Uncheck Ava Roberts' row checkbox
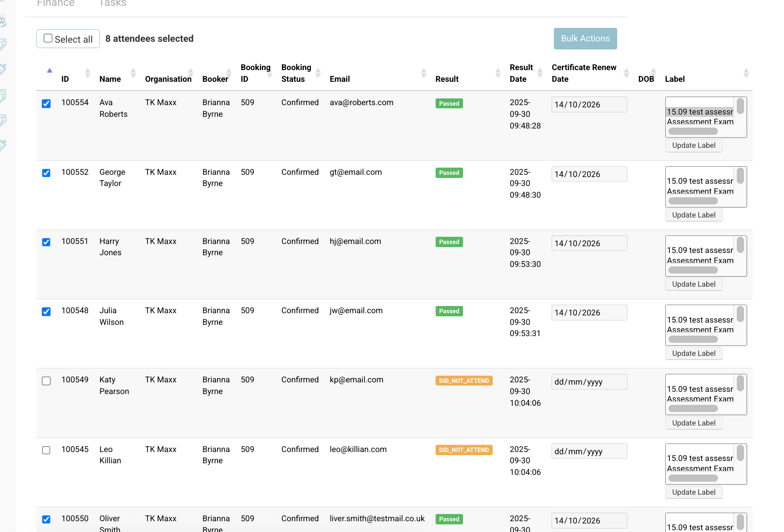The image size is (784, 532). pyautogui.click(x=46, y=103)
